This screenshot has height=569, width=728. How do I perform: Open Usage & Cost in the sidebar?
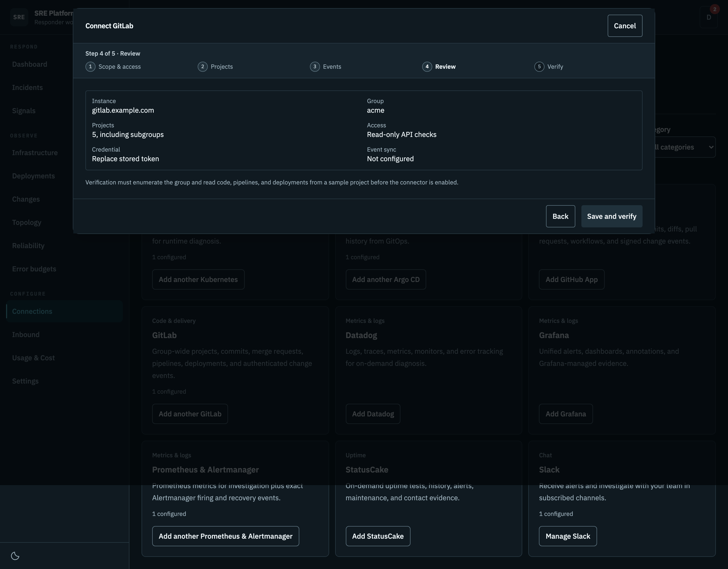[x=64, y=358]
